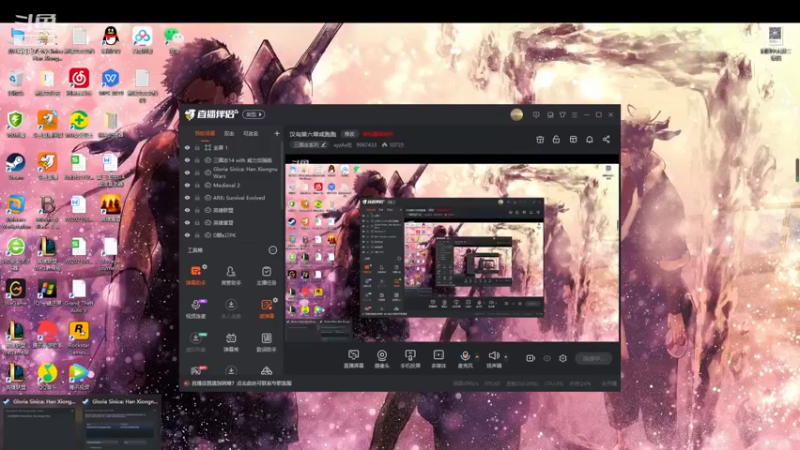Open the orange danmaku assistant tool
This screenshot has width=800, height=450.
[x=195, y=275]
